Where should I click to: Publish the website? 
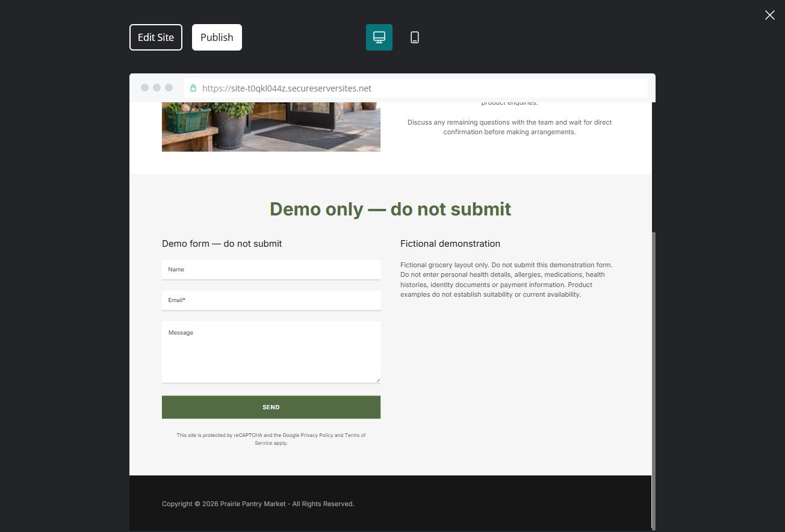[x=217, y=37]
